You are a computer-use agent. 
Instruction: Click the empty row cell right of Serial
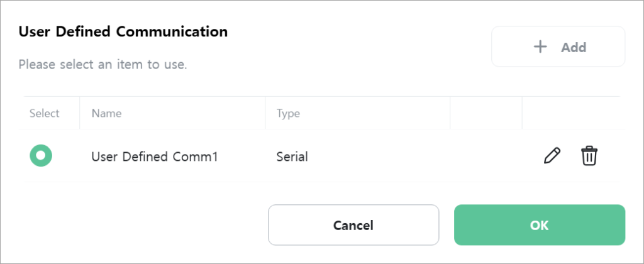(486, 156)
